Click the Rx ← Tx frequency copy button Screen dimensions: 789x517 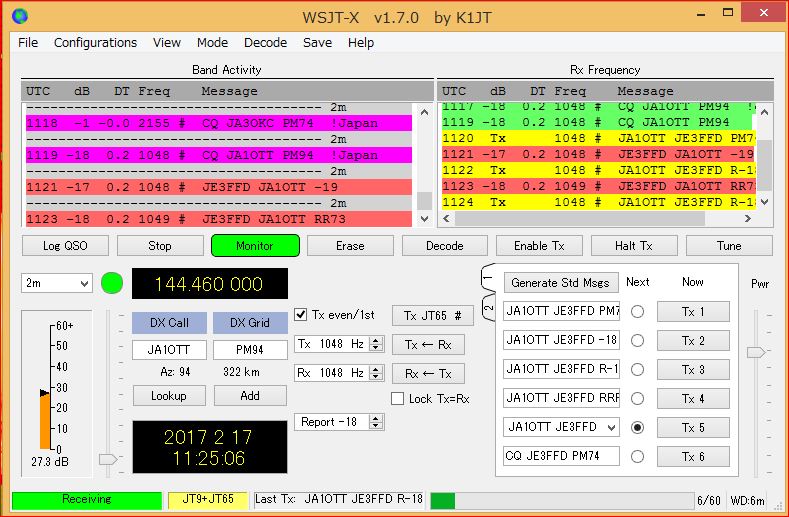click(428, 374)
